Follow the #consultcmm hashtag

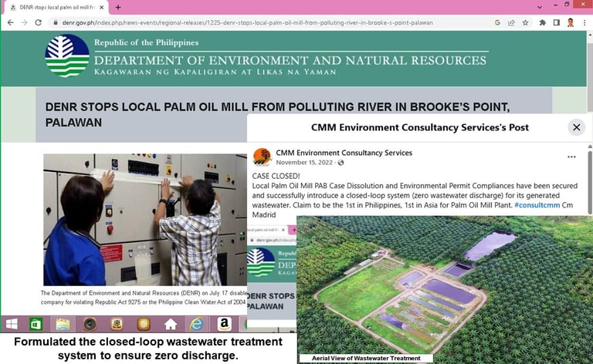(x=537, y=205)
